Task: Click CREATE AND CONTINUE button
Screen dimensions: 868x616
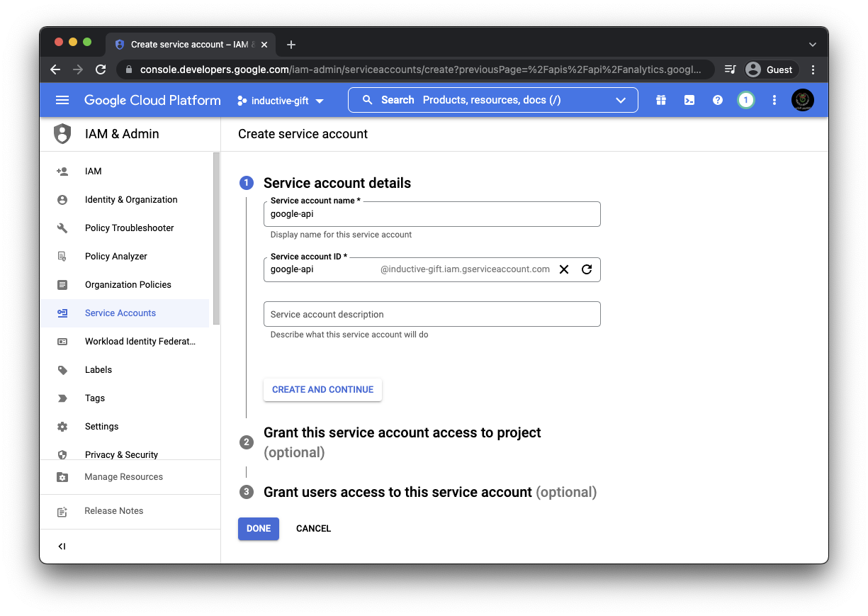Action: point(322,390)
